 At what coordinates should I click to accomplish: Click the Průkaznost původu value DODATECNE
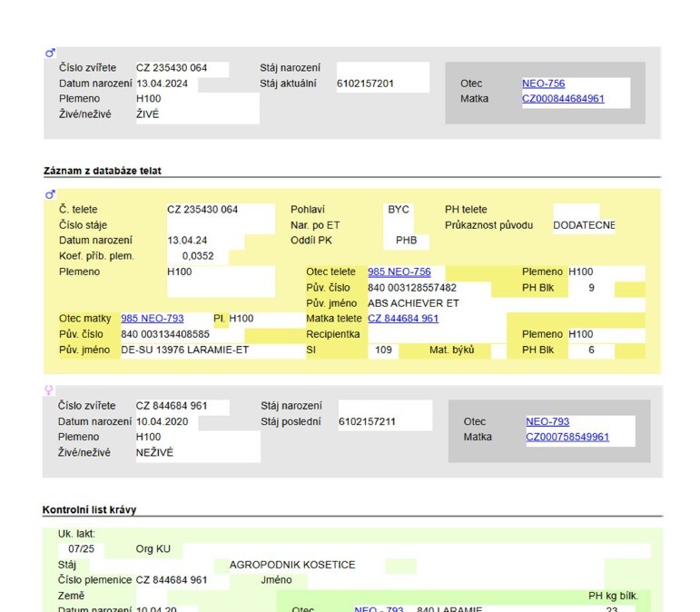click(x=584, y=225)
